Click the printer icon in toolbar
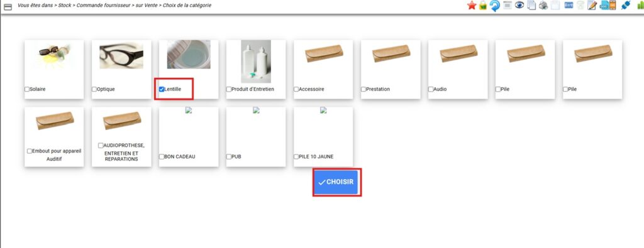Image resolution: width=644 pixels, height=248 pixels. click(543, 5)
